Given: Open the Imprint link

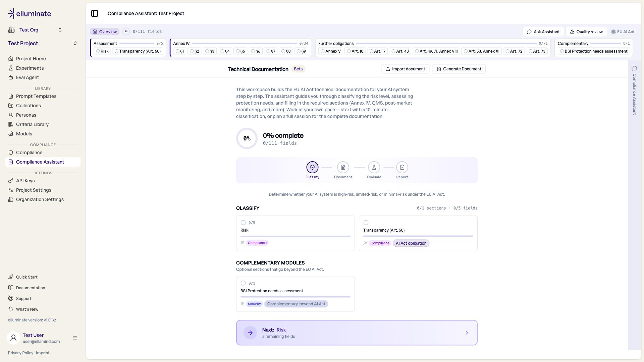Looking at the screenshot, I should pyautogui.click(x=43, y=353).
